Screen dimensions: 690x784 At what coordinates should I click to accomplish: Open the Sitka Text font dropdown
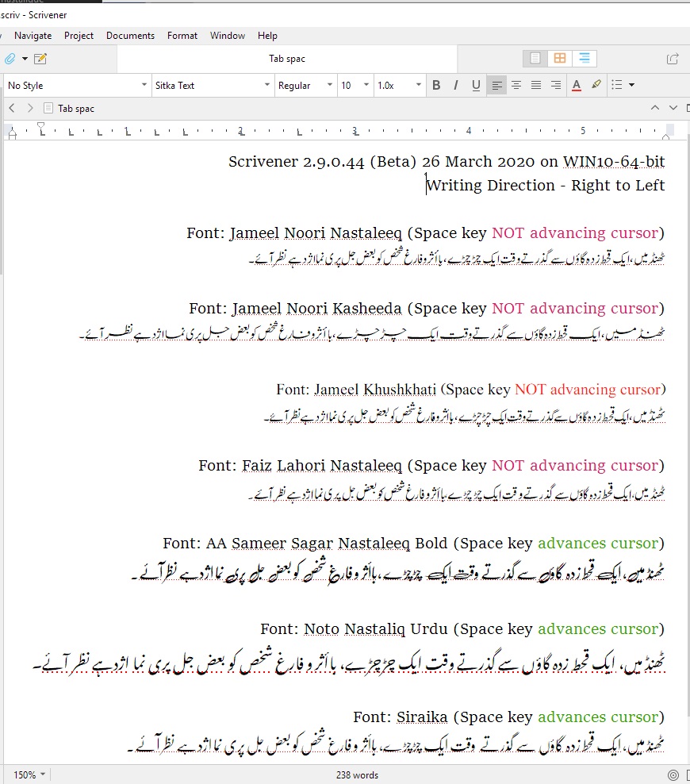pos(213,86)
